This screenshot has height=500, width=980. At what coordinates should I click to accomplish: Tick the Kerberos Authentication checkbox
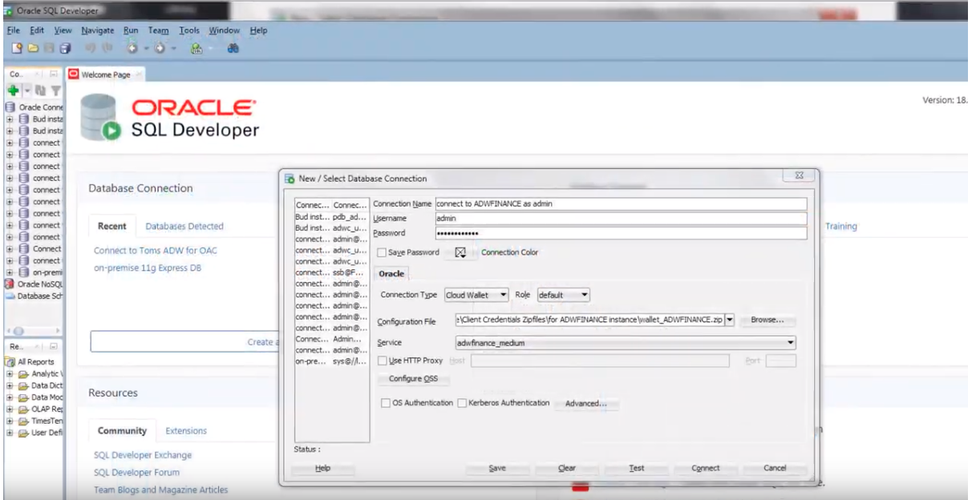coord(461,402)
